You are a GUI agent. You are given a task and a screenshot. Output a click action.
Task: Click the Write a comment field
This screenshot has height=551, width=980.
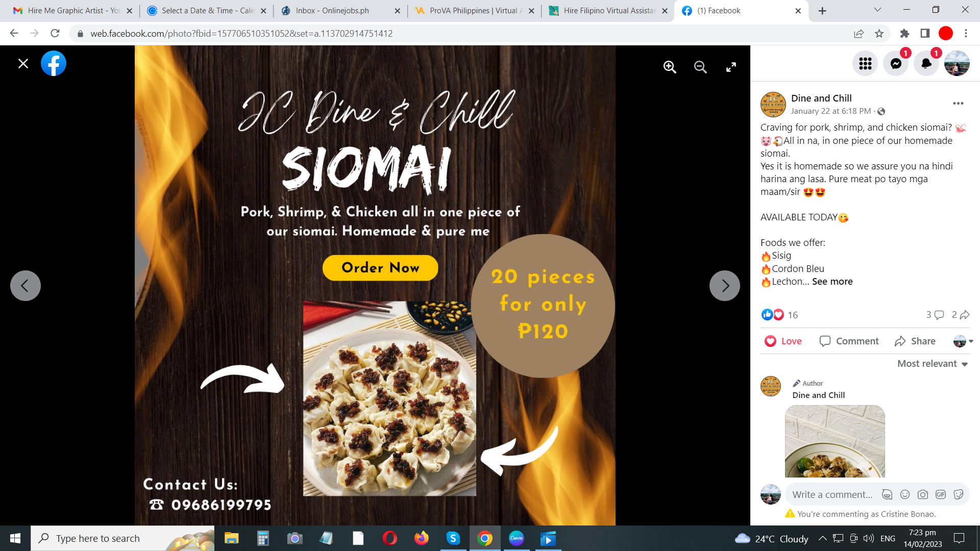point(832,494)
